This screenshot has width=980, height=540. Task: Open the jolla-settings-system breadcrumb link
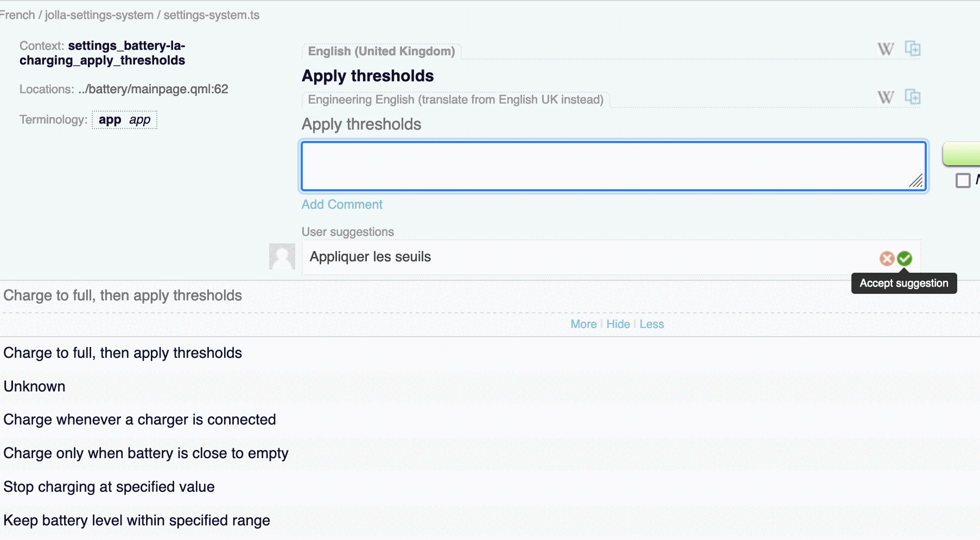[x=99, y=15]
